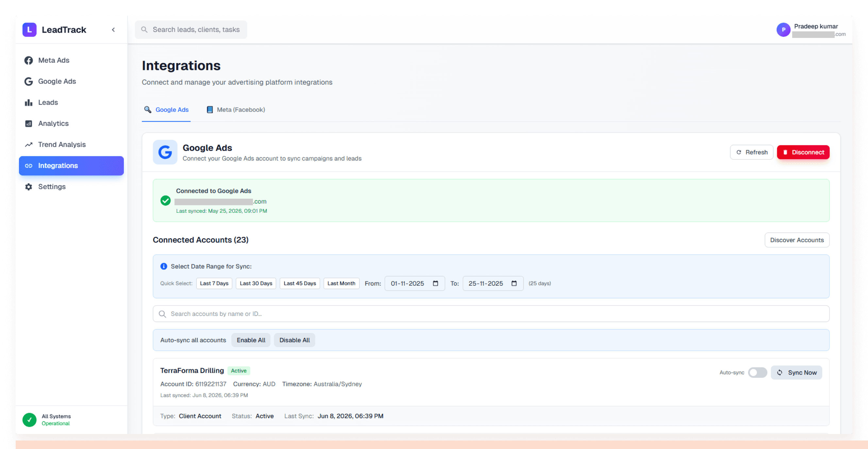Image resolution: width=868 pixels, height=449 pixels.
Task: Select Last 30 Days quick range
Action: click(256, 284)
